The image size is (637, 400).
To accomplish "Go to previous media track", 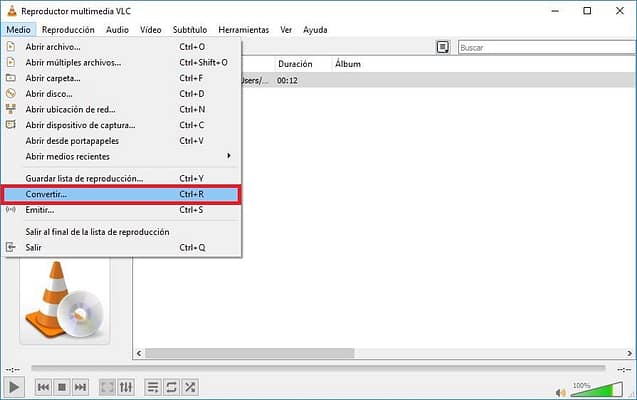I will click(43, 387).
